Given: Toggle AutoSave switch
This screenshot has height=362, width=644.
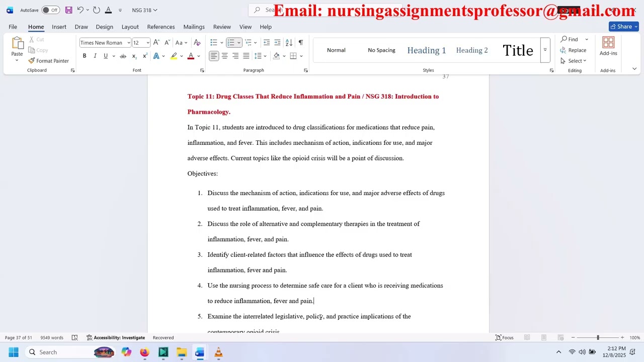Looking at the screenshot, I should coord(50,10).
